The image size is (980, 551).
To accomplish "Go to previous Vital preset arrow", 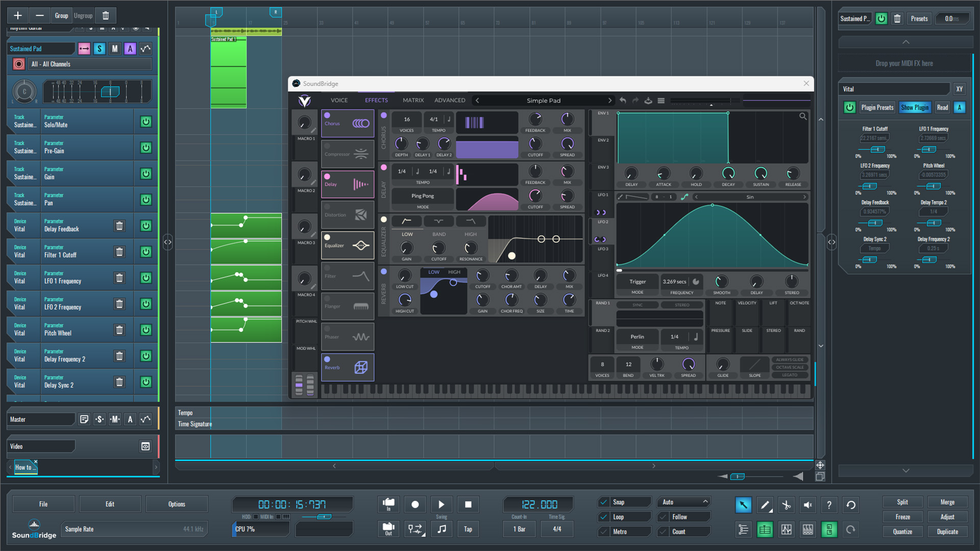I will click(477, 101).
